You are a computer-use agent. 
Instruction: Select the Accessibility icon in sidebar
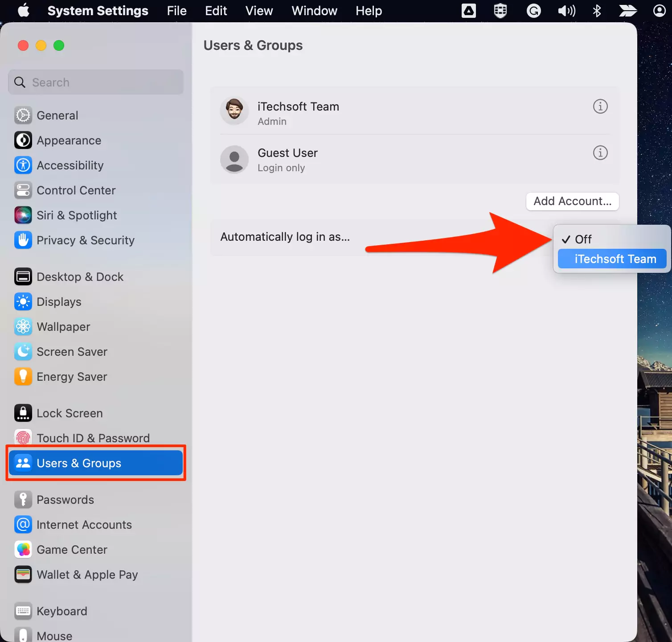pyautogui.click(x=23, y=165)
